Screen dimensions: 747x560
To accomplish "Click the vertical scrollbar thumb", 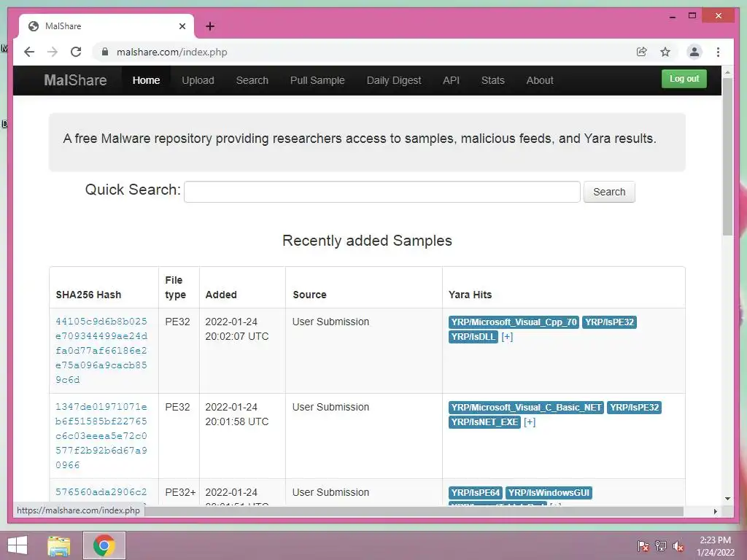I will coord(727,156).
